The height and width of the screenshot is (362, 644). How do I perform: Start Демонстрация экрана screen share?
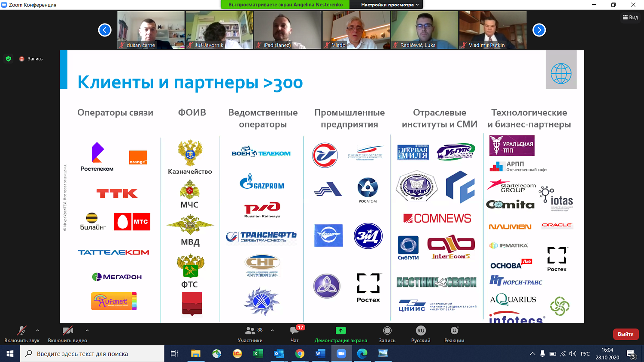341,334
